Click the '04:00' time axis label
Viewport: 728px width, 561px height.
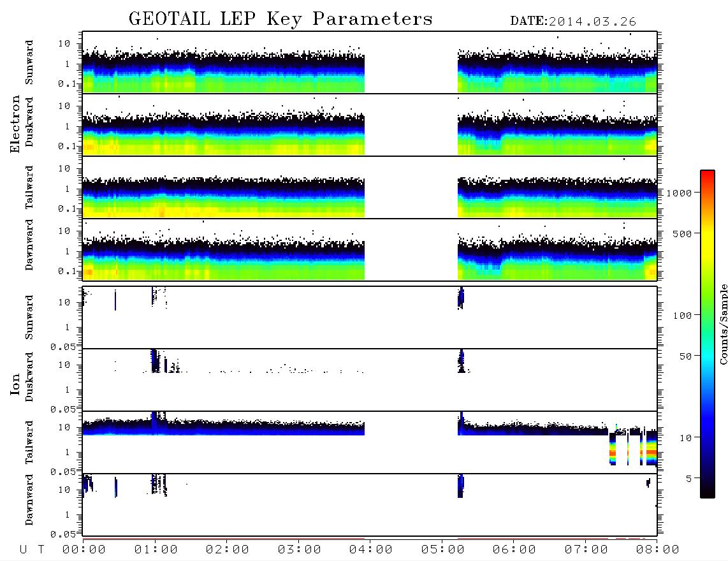[371, 550]
